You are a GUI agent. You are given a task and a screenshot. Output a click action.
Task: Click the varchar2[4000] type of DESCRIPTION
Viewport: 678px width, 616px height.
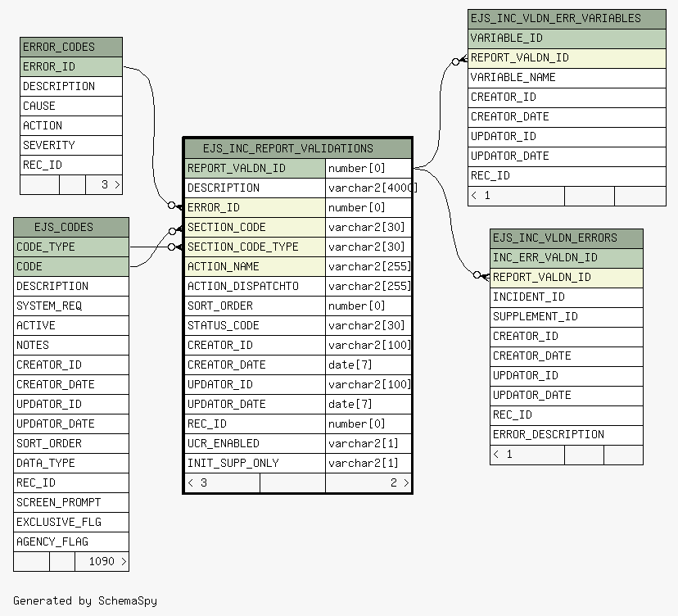click(368, 188)
